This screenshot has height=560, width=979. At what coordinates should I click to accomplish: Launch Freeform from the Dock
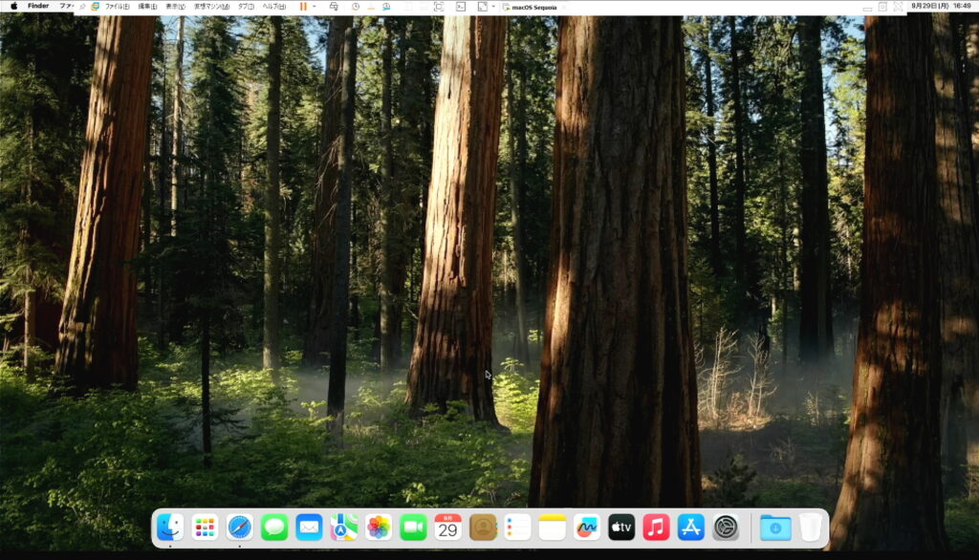pyautogui.click(x=586, y=527)
